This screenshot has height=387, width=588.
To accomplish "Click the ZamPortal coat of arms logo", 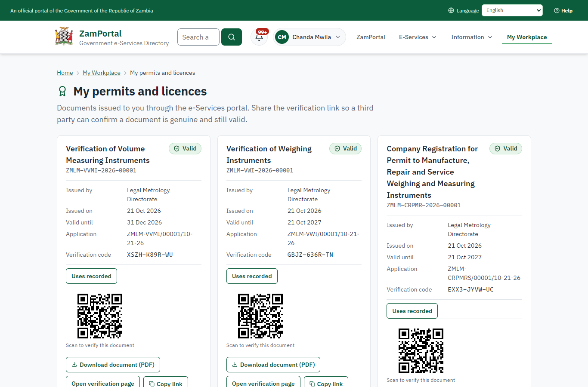I will click(x=64, y=37).
